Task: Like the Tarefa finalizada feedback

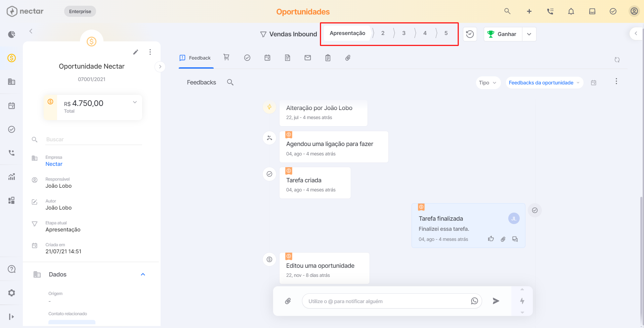Action: pyautogui.click(x=491, y=239)
